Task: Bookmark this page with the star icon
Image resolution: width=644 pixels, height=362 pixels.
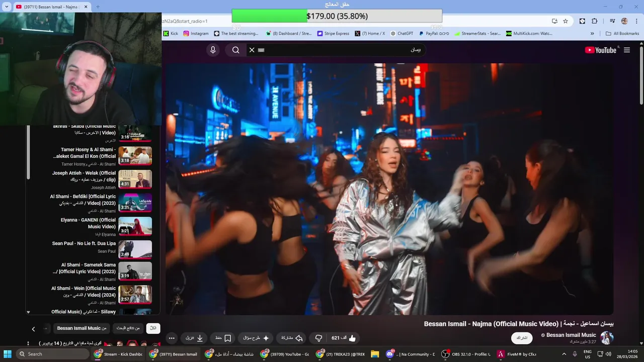Action: (x=566, y=21)
